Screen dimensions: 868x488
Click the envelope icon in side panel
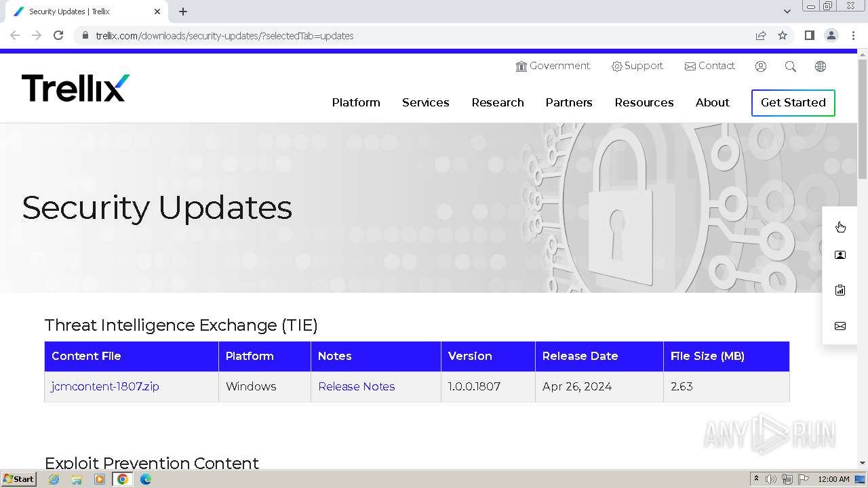[x=840, y=326]
